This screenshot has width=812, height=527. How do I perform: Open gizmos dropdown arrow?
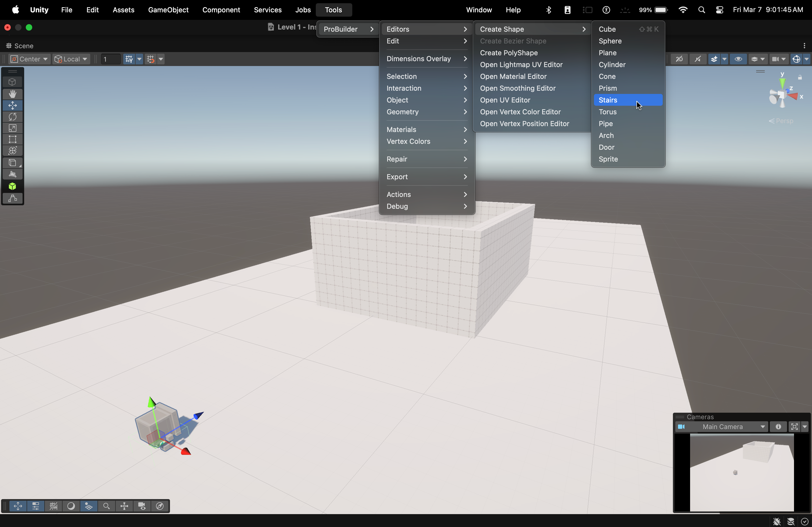[807, 59]
